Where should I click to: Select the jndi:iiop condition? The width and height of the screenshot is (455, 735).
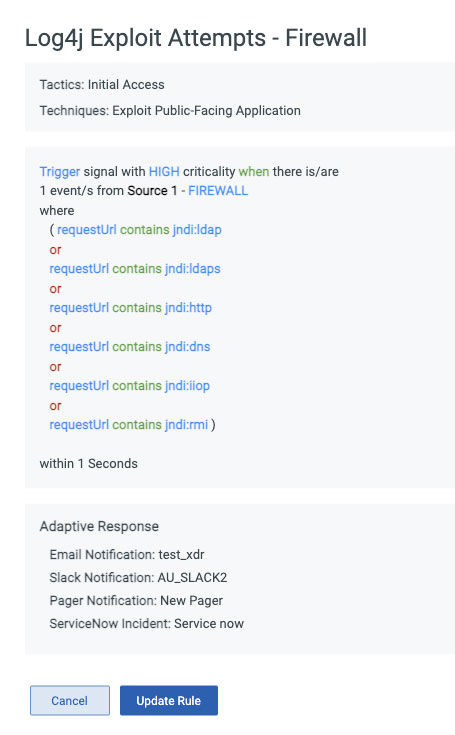[x=130, y=385]
